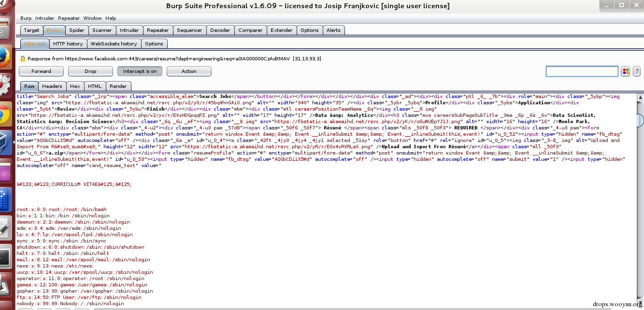Click the scroll-up arrow of response pane
This screenshot has width=644, height=310.
point(640,98)
